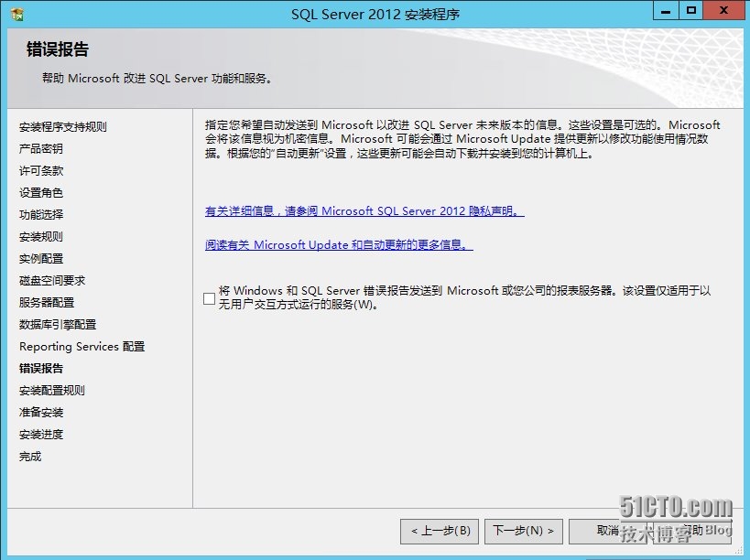750x560 pixels.
Task: Select 安装规则 step in sidebar
Action: [x=40, y=237]
